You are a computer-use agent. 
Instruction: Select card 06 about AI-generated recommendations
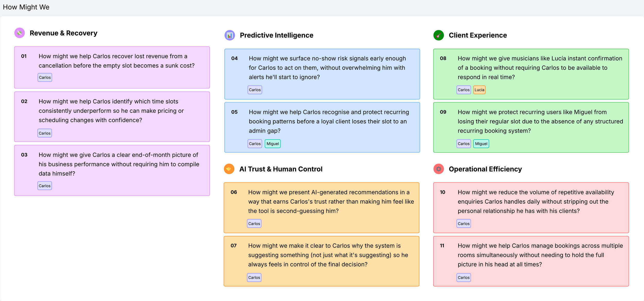coord(321,208)
